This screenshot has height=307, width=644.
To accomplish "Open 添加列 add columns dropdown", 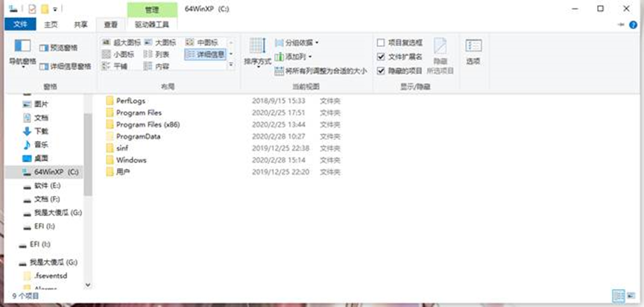I will pos(293,57).
